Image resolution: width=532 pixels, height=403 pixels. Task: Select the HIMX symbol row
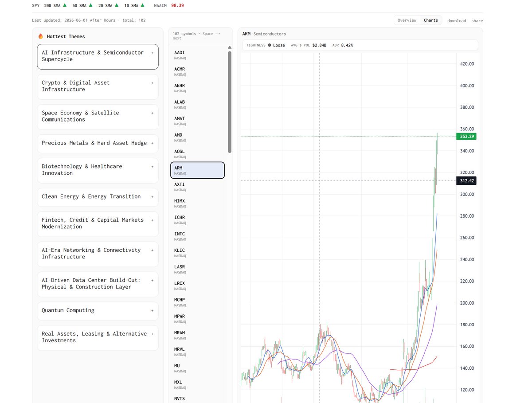coord(198,203)
